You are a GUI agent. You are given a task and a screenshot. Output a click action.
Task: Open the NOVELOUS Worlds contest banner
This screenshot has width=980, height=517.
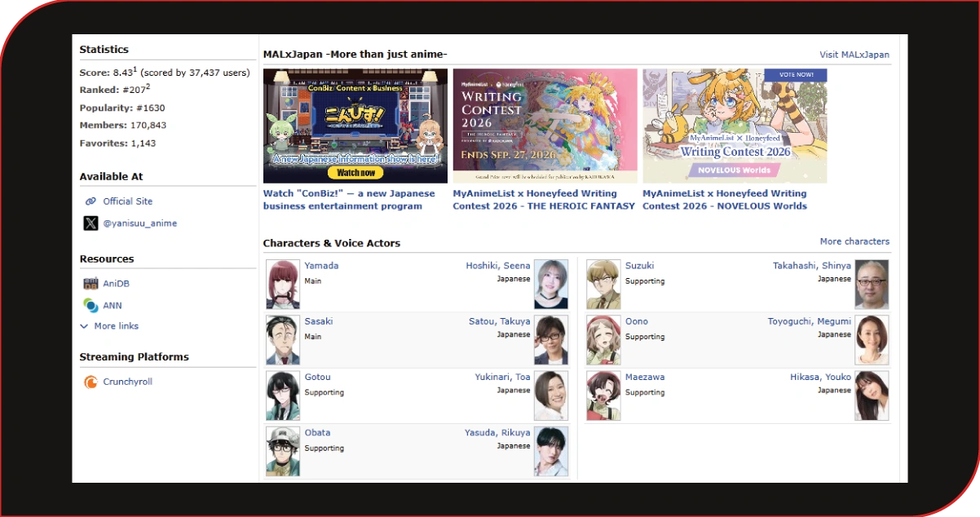(735, 126)
